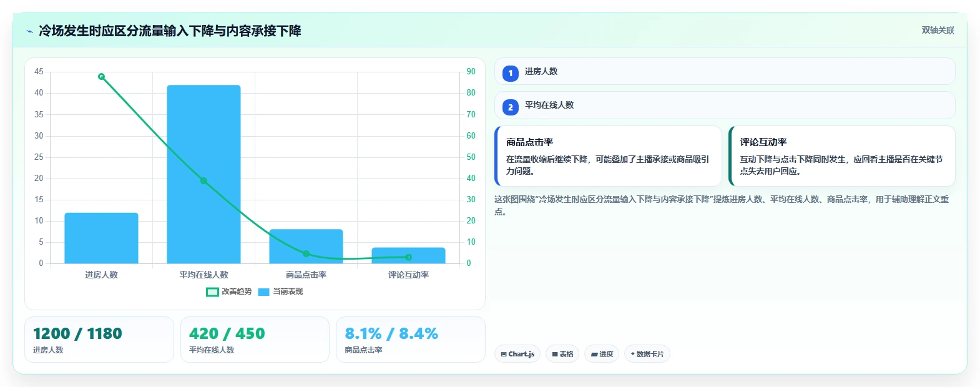Click the 420 / 450 平均在线人数 stat card
This screenshot has width=980, height=387.
coord(255,340)
